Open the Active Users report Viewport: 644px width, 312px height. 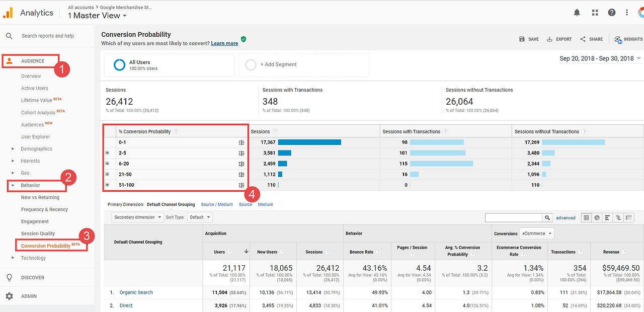point(35,88)
